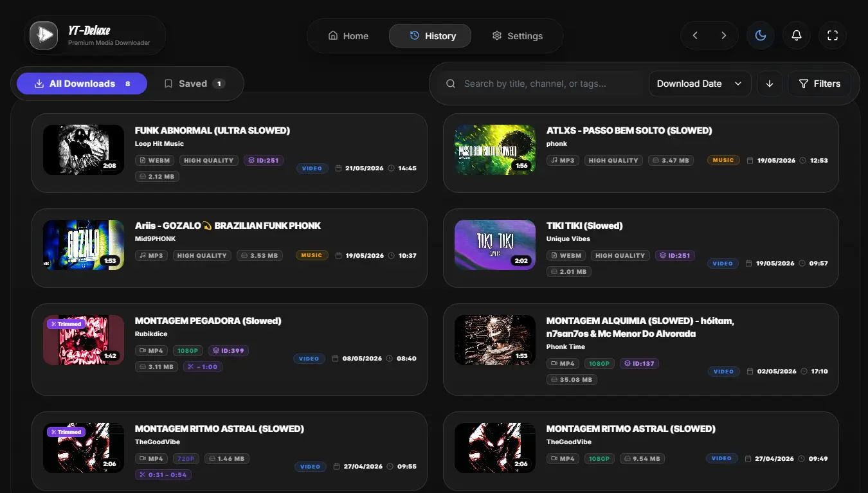868x493 pixels.
Task: Show the All Downloads list
Action: (82, 84)
